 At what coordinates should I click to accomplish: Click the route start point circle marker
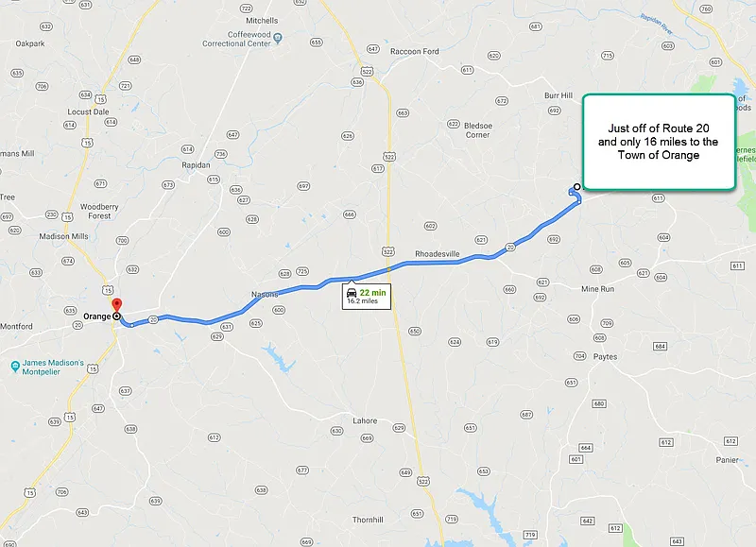[x=576, y=186]
